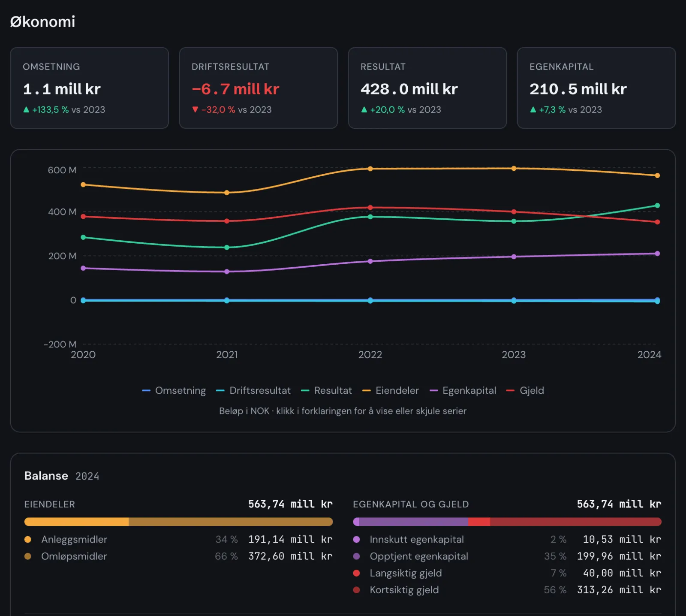
Task: Click the purple Opptjent egenkapital bar segment
Action: pyautogui.click(x=413, y=522)
